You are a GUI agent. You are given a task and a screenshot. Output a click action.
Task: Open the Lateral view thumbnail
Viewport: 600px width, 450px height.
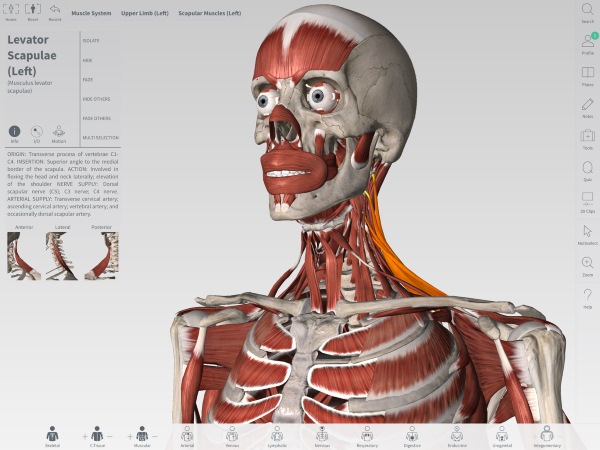(62, 256)
